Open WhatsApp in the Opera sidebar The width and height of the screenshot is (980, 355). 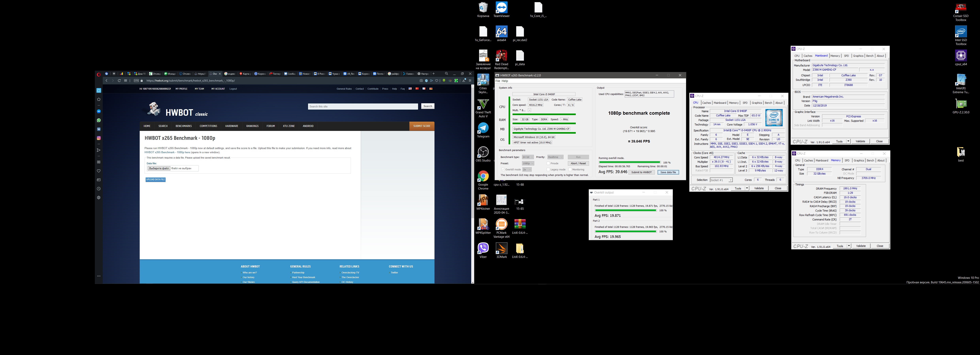(99, 120)
